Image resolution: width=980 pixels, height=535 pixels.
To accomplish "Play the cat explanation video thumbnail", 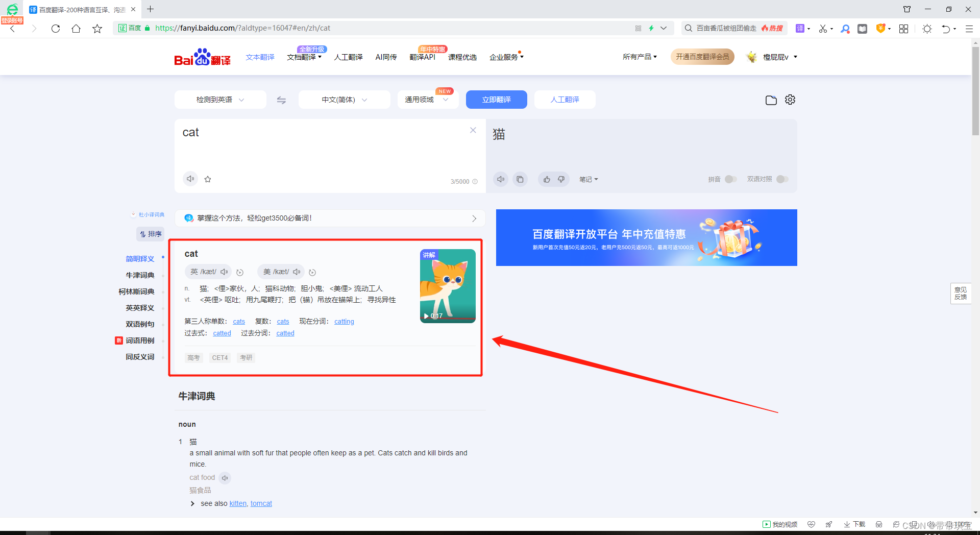I will pyautogui.click(x=448, y=286).
